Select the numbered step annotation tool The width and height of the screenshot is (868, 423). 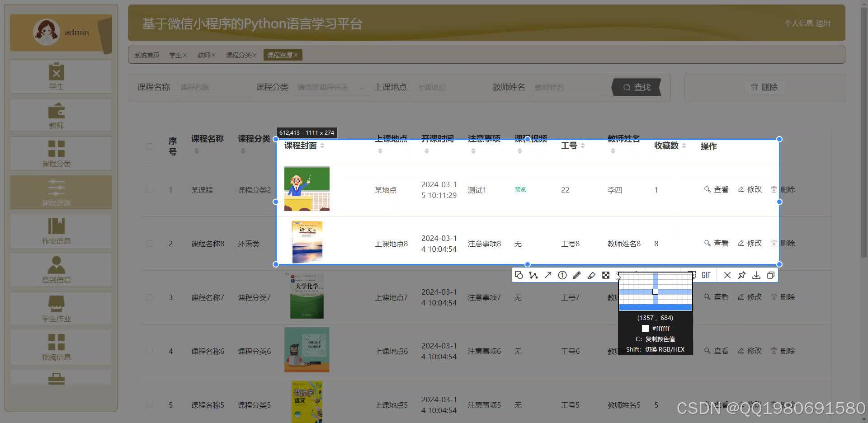pyautogui.click(x=562, y=275)
